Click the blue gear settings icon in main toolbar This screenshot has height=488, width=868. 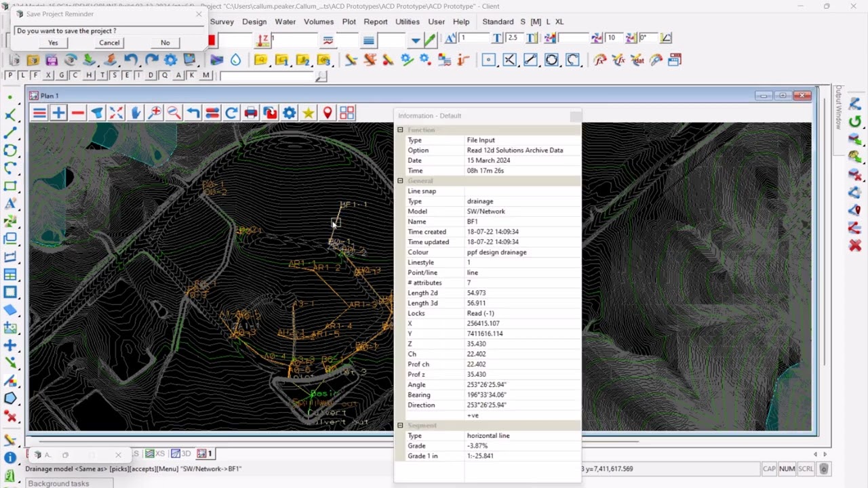(170, 60)
